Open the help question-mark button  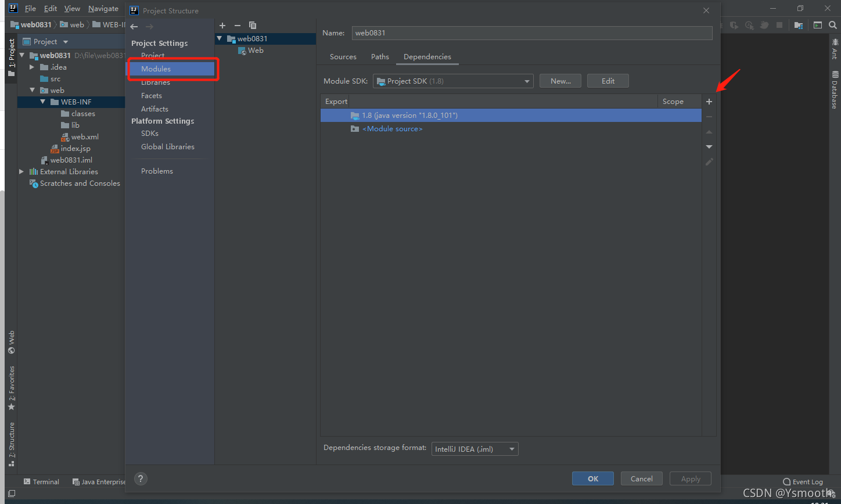pos(141,479)
